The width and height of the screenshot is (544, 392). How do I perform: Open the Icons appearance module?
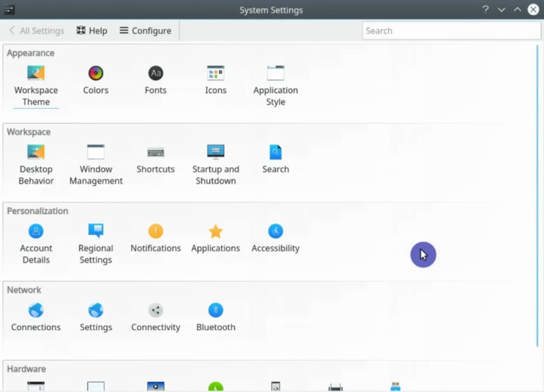[x=216, y=80]
